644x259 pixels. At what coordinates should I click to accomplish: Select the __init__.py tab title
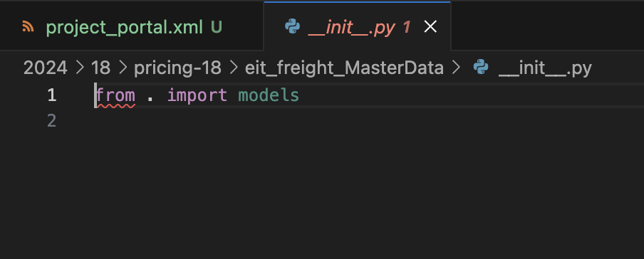[x=352, y=28]
